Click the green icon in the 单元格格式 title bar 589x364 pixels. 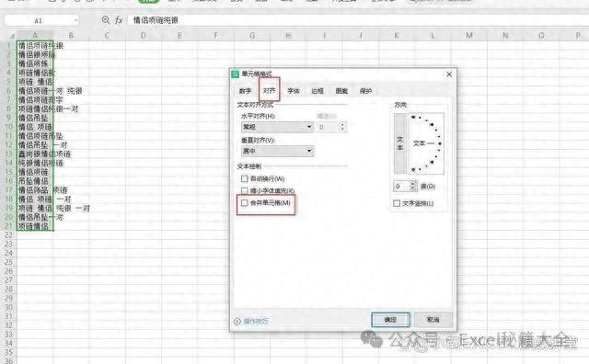(236, 74)
